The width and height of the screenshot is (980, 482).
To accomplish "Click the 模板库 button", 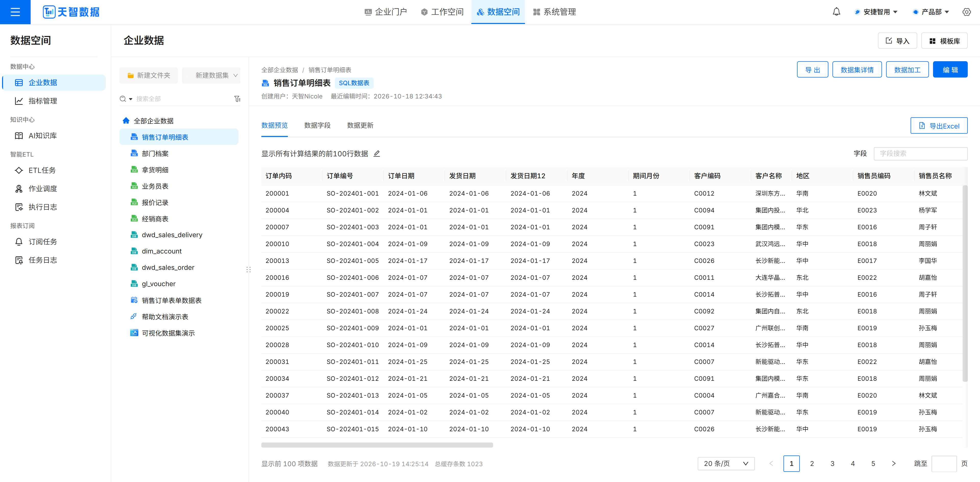I will click(x=944, y=41).
